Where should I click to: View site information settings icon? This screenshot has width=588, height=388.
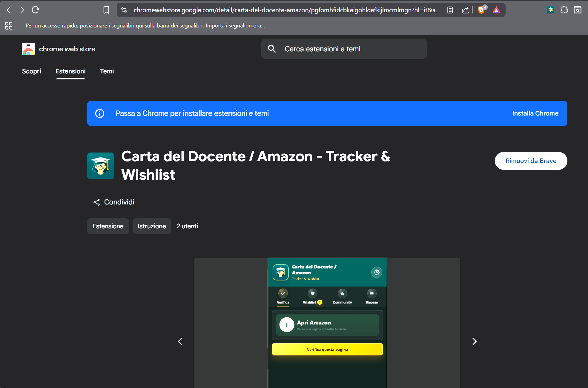tap(124, 10)
